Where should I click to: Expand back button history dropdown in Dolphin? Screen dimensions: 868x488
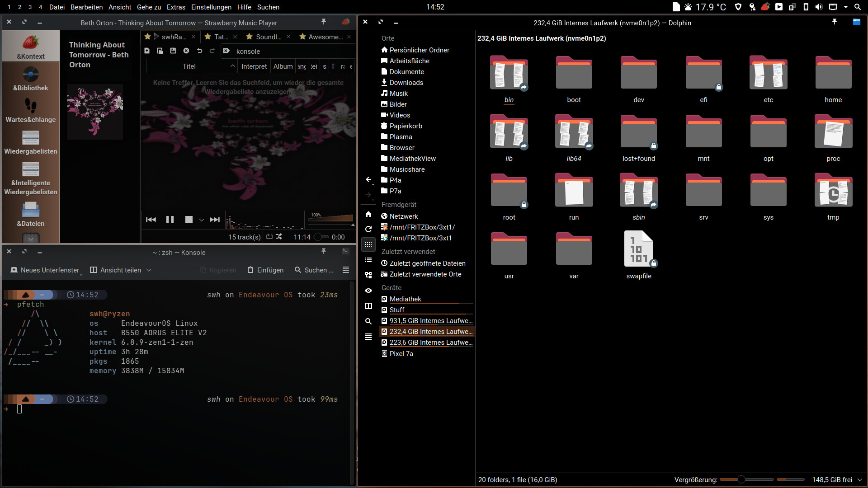pyautogui.click(x=373, y=184)
